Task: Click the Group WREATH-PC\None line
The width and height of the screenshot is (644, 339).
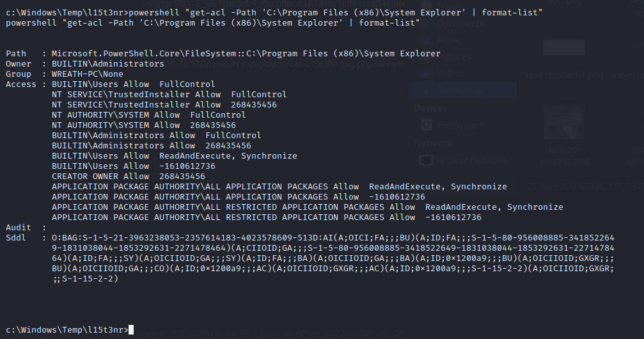Action: 65,74
